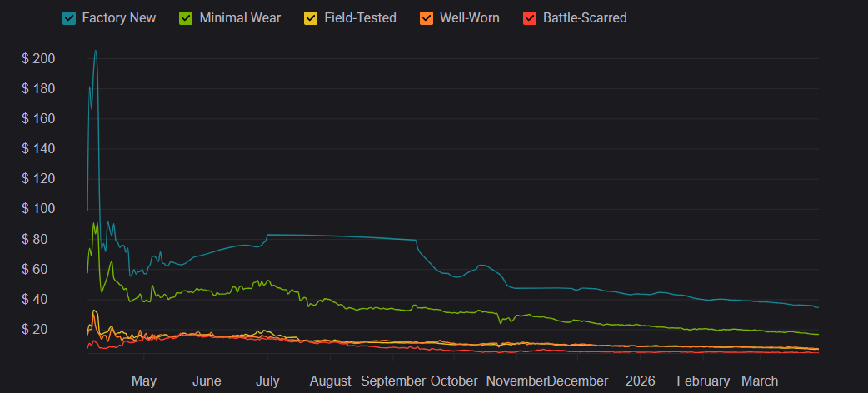Click the May label on the time axis
The height and width of the screenshot is (393, 868).
point(144,381)
